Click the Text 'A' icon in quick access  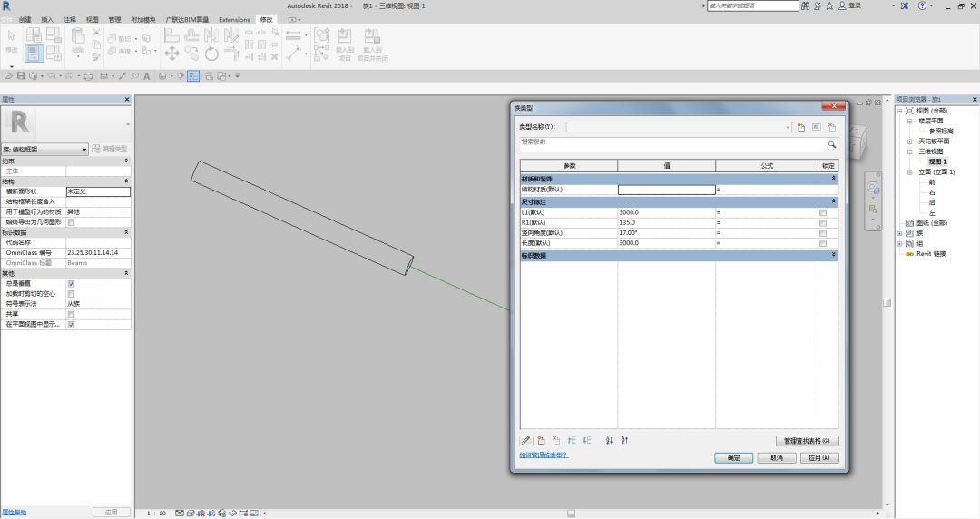click(x=146, y=75)
